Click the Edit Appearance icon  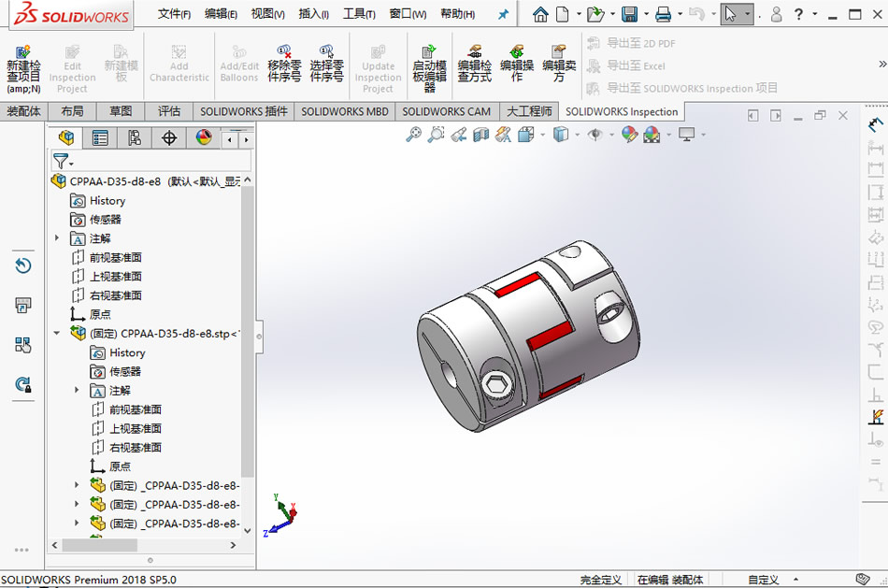coord(629,135)
